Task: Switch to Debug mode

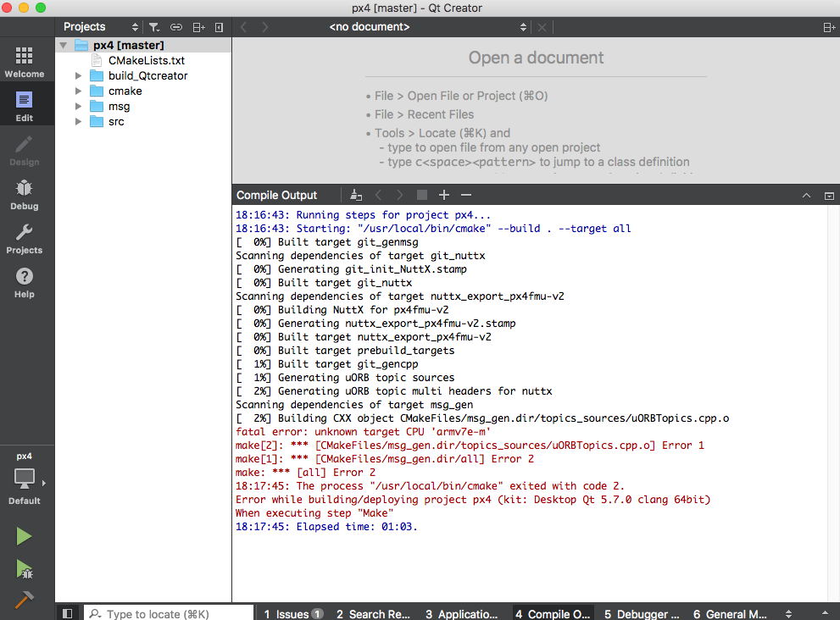Action: pos(24,194)
